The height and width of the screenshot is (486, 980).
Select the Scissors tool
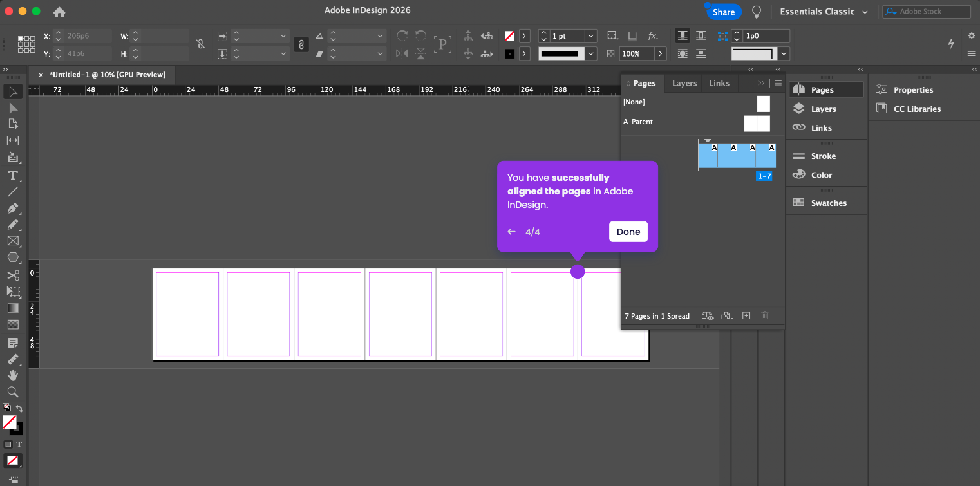[x=13, y=276]
